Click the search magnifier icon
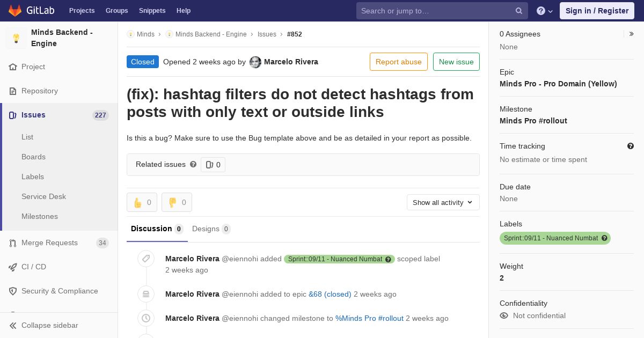 pos(519,11)
